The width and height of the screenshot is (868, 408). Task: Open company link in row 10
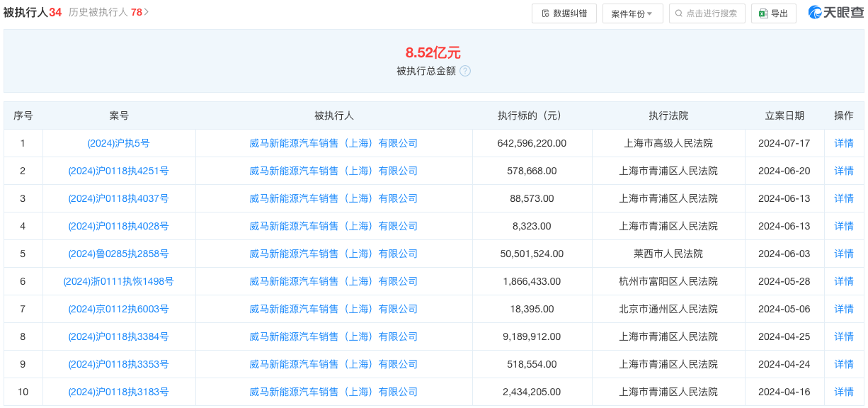tap(333, 392)
